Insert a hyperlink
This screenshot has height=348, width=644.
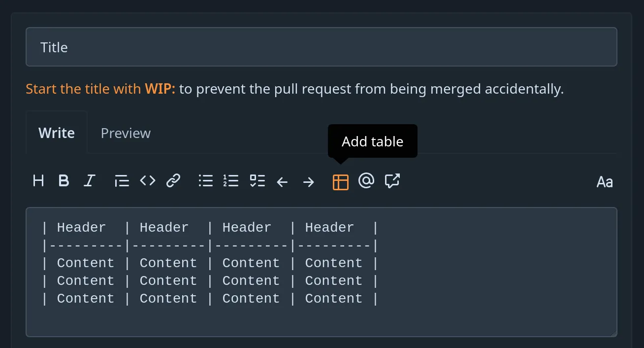(x=173, y=180)
